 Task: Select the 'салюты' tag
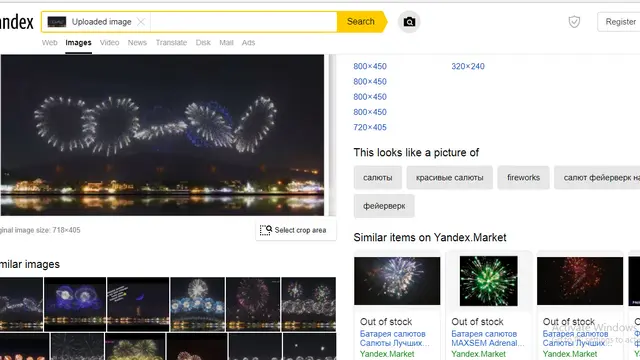pyautogui.click(x=378, y=178)
